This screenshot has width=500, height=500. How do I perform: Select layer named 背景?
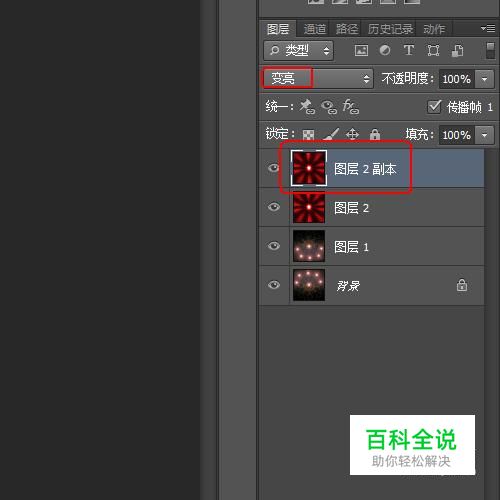point(348,286)
